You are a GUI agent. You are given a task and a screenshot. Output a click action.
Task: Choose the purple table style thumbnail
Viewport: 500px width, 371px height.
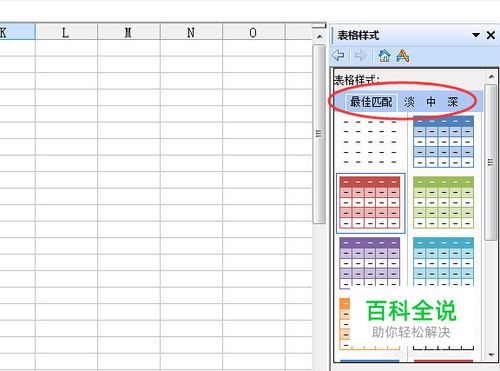(x=370, y=262)
